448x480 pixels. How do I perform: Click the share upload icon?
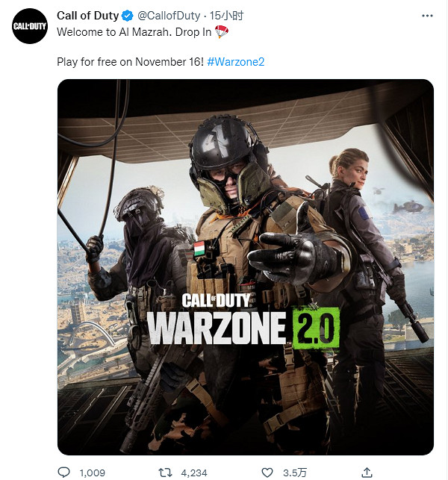367,472
